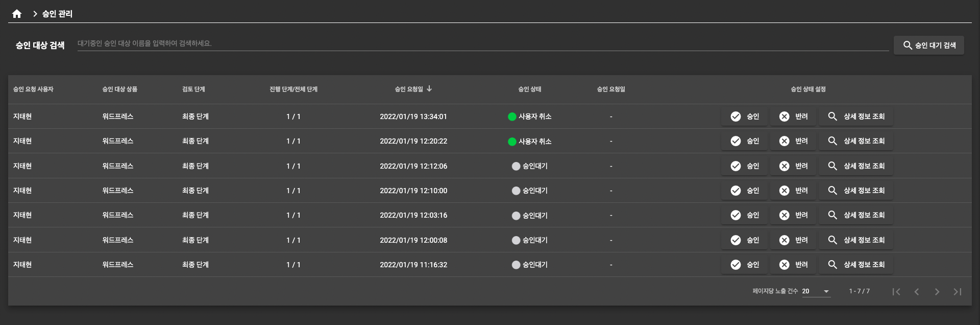Open the 페이지당 노출 건수 dropdown
This screenshot has height=325, width=980.
point(816,291)
